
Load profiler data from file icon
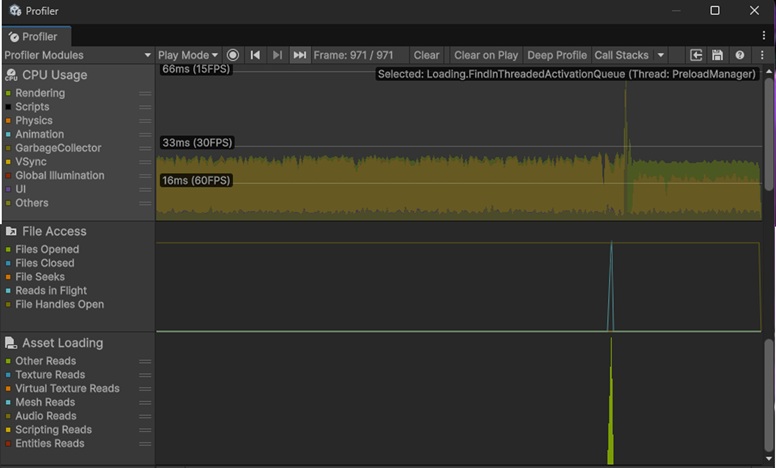pos(696,55)
